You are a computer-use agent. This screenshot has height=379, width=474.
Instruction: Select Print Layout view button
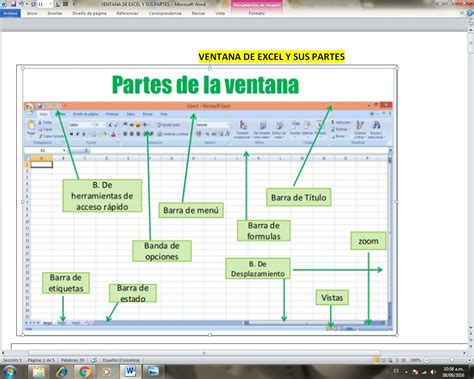[x=376, y=360]
